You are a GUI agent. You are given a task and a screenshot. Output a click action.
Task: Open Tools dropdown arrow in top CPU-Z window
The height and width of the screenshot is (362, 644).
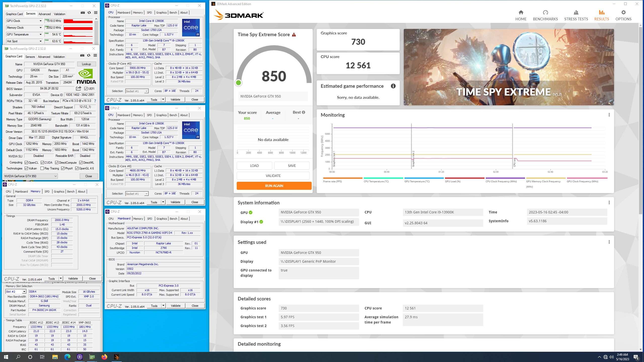pos(163,100)
